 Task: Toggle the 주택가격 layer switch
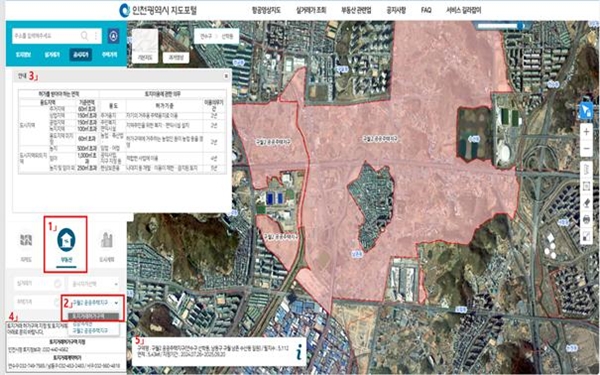[58, 302]
